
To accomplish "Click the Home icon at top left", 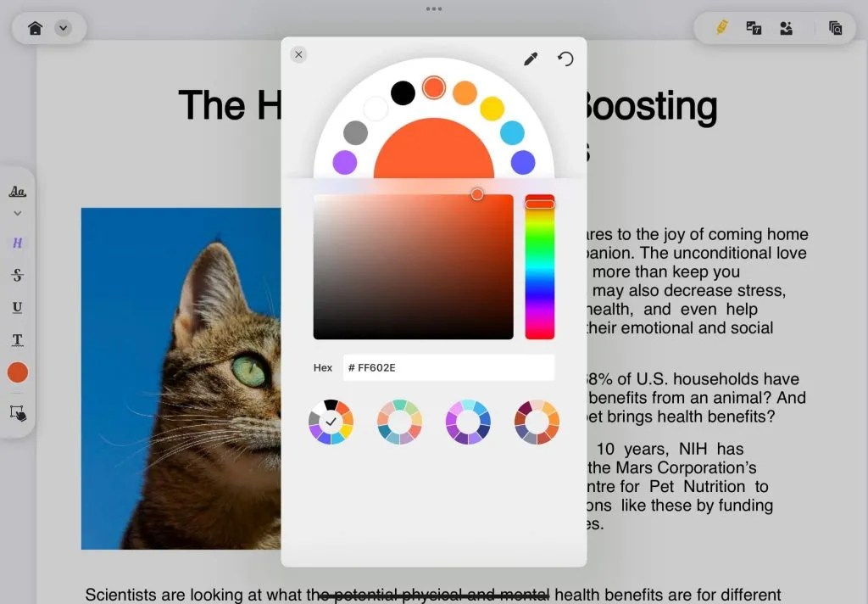I will (33, 26).
